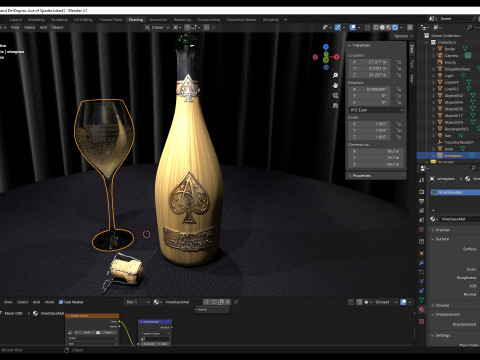This screenshot has height=360, width=480.
Task: Toggle viewport gizmos button
Action: (x=337, y=27)
